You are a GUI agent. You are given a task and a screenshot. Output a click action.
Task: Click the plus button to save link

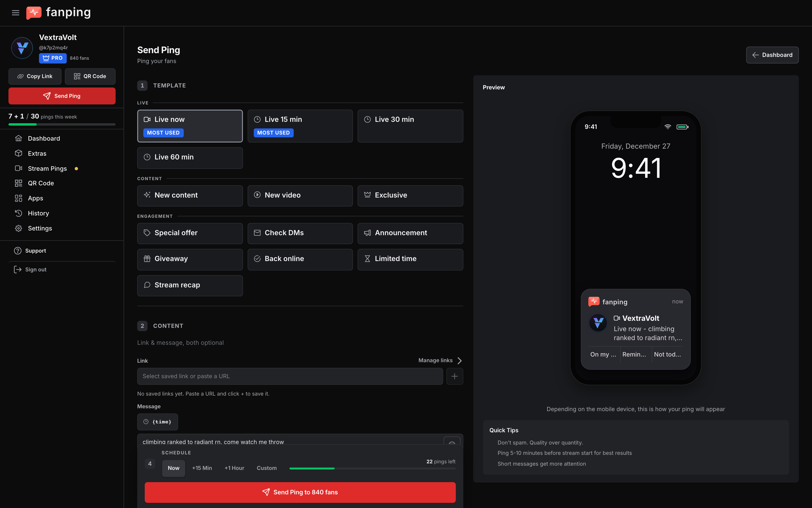[x=455, y=376]
